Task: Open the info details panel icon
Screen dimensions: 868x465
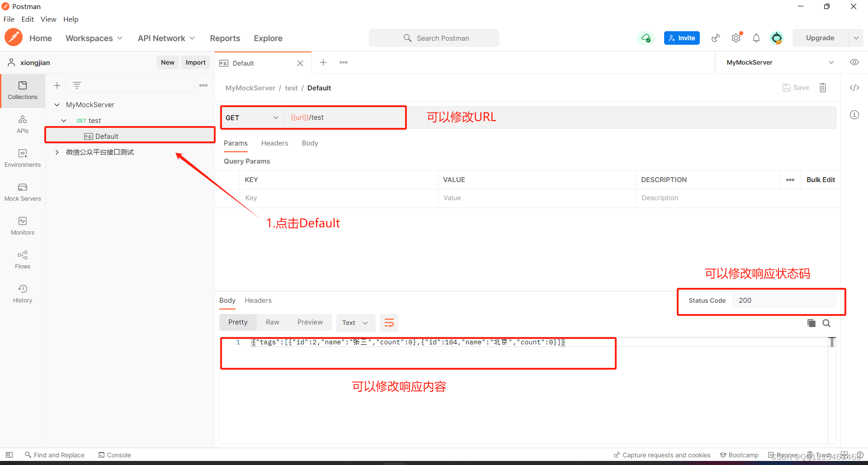Action: click(x=854, y=115)
